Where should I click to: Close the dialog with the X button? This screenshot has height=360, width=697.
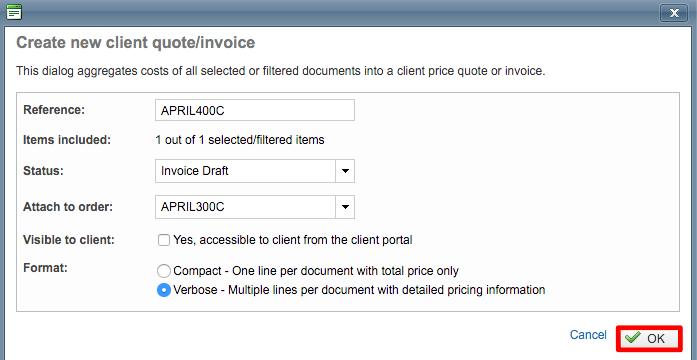click(674, 13)
